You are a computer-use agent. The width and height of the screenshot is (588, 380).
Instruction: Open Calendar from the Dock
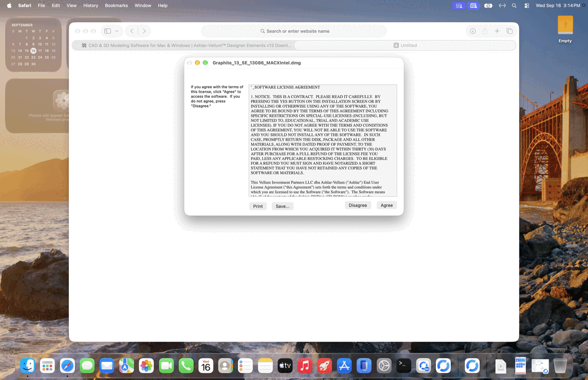(x=206, y=366)
